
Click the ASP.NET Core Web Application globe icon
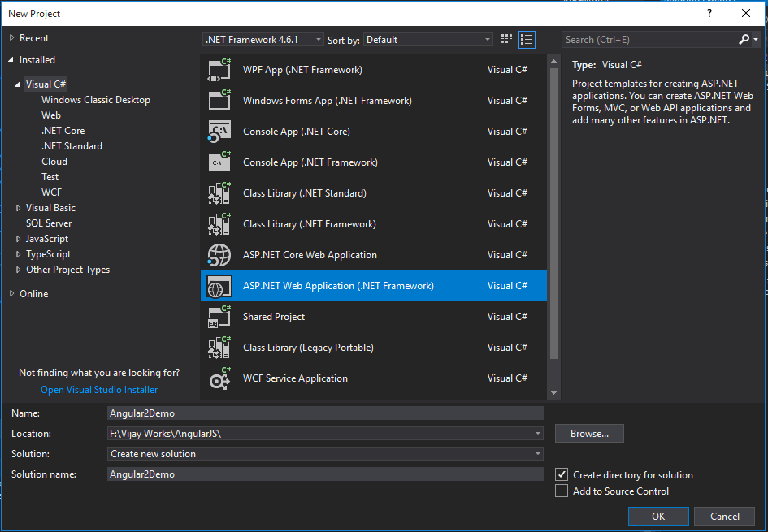[x=219, y=255]
